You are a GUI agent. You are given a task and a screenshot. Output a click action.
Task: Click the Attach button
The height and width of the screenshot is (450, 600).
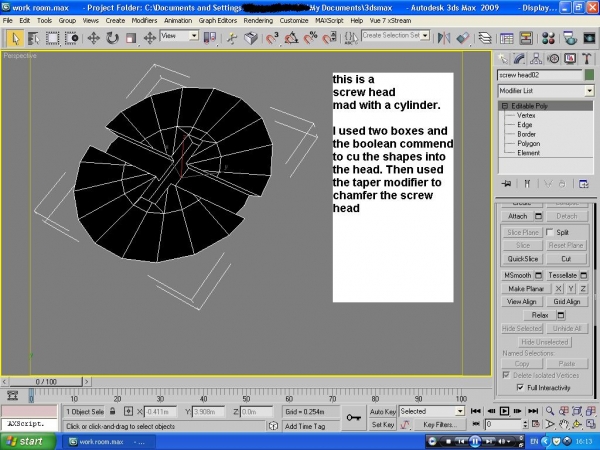pos(517,216)
